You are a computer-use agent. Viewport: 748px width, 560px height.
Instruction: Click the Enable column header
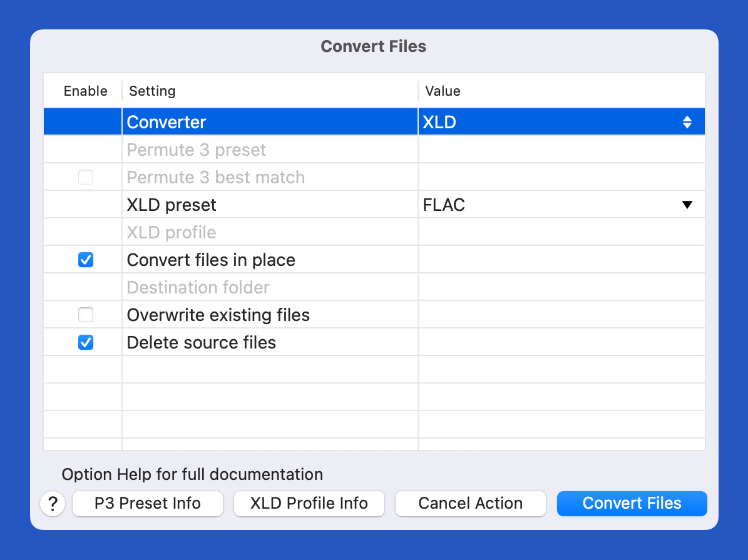(85, 91)
